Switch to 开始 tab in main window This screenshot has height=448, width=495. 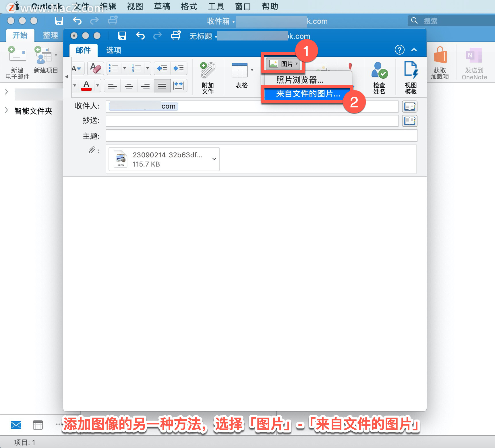coord(20,35)
